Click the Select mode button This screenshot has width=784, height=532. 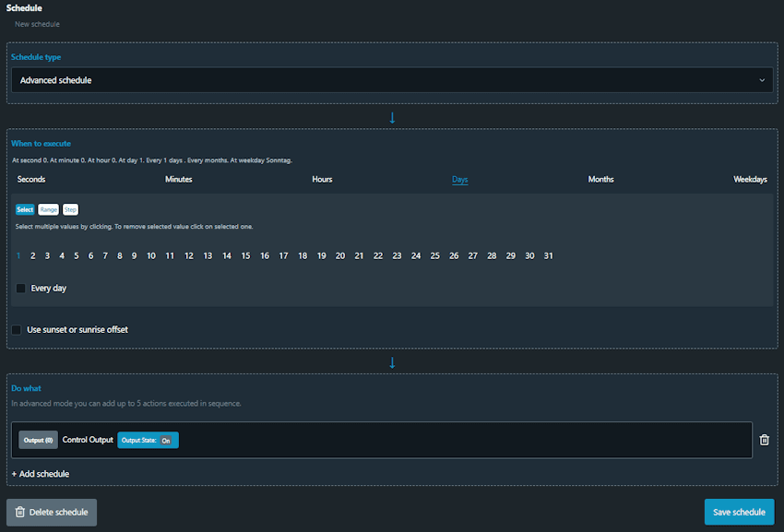(x=25, y=209)
